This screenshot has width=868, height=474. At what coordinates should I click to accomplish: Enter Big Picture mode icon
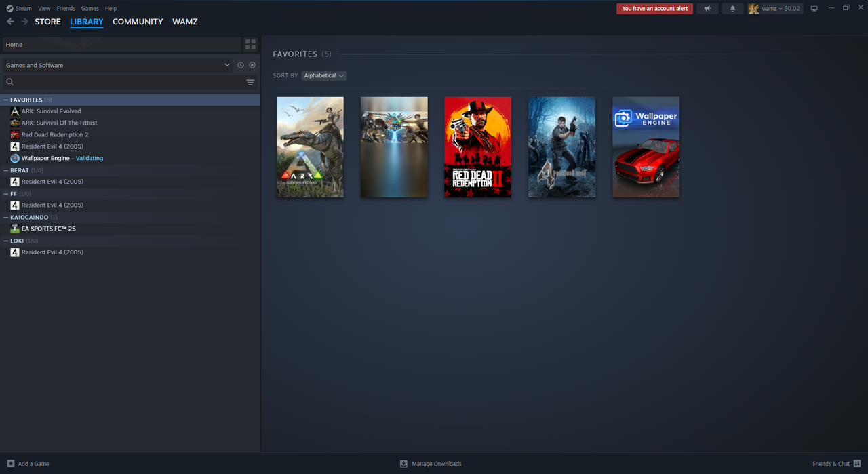[814, 9]
